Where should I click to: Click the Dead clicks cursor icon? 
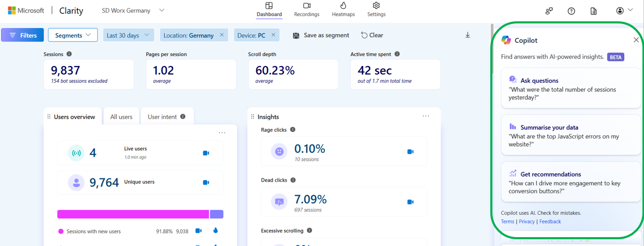pyautogui.click(x=279, y=201)
